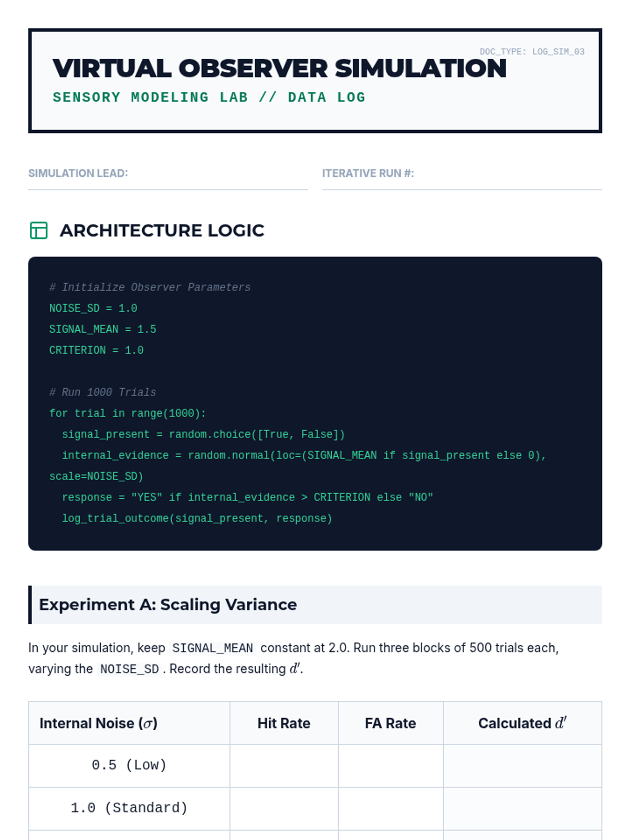Click FA Rate cell for 0.5 (Low)
The width and height of the screenshot is (630, 840).
(390, 765)
